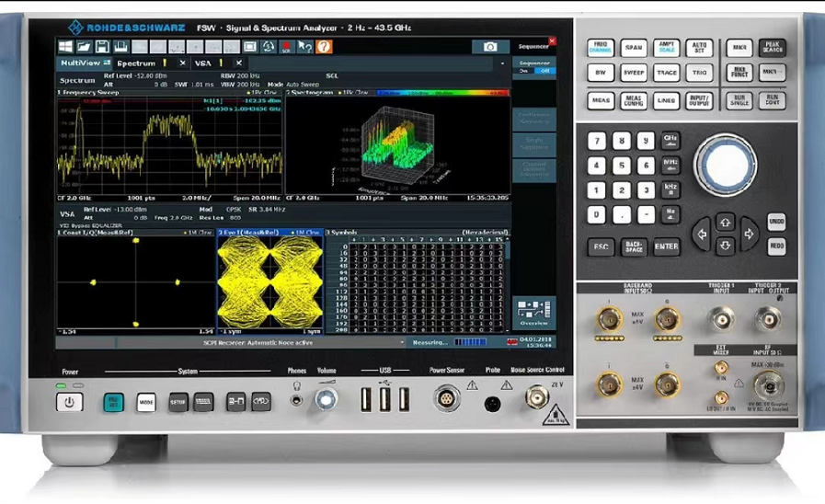
Task: Click the Windows start icon in toolbar
Action: pyautogui.click(x=66, y=46)
